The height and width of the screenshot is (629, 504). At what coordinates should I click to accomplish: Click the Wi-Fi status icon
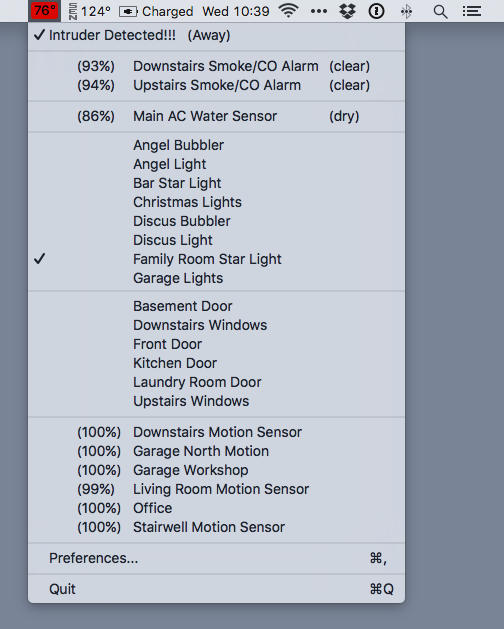(289, 11)
